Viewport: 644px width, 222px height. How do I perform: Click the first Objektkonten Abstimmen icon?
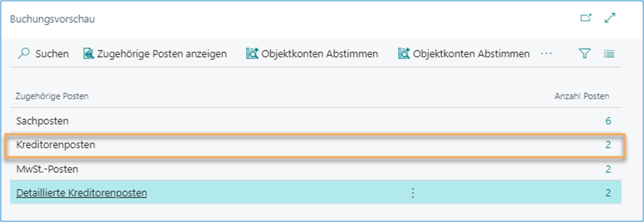pyautogui.click(x=252, y=53)
